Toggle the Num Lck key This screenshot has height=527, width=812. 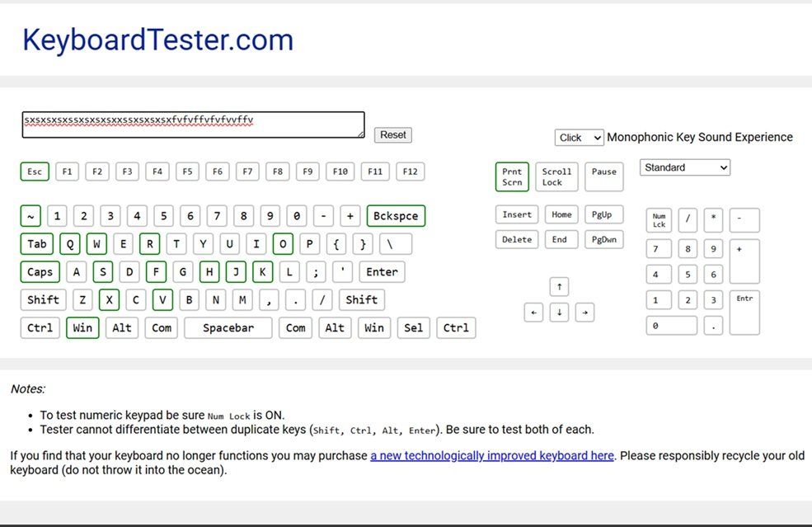(659, 220)
